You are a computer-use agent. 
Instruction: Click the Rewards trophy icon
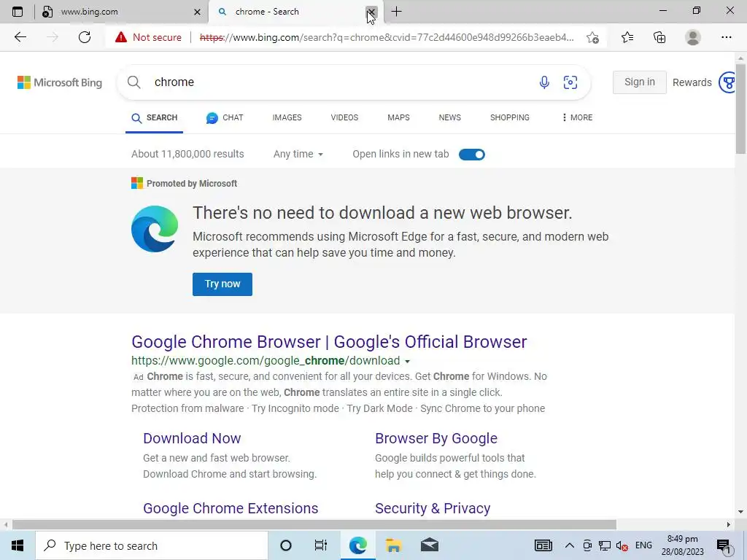(x=727, y=82)
